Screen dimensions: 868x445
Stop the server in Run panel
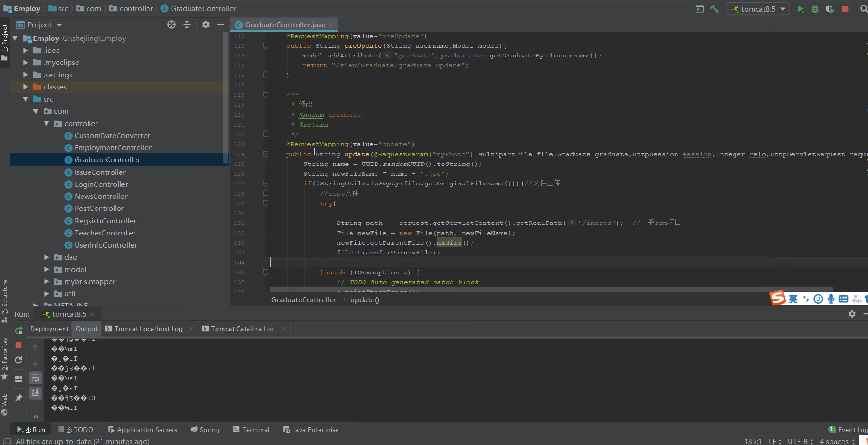pyautogui.click(x=19, y=345)
